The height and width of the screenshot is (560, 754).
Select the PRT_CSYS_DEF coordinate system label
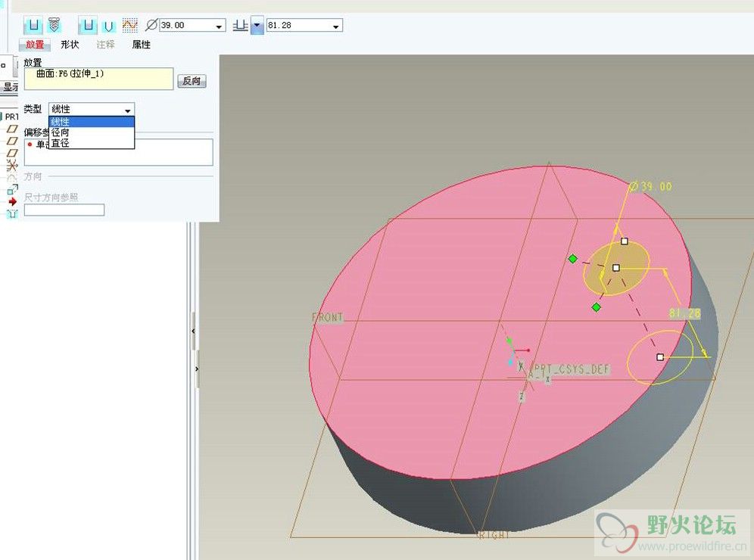(x=572, y=369)
